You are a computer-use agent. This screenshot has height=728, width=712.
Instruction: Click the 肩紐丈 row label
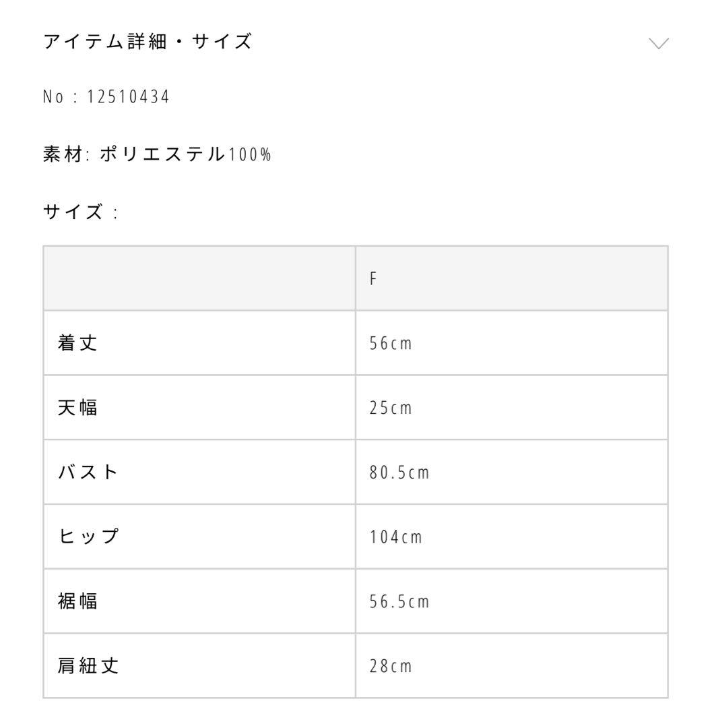pyautogui.click(x=88, y=666)
